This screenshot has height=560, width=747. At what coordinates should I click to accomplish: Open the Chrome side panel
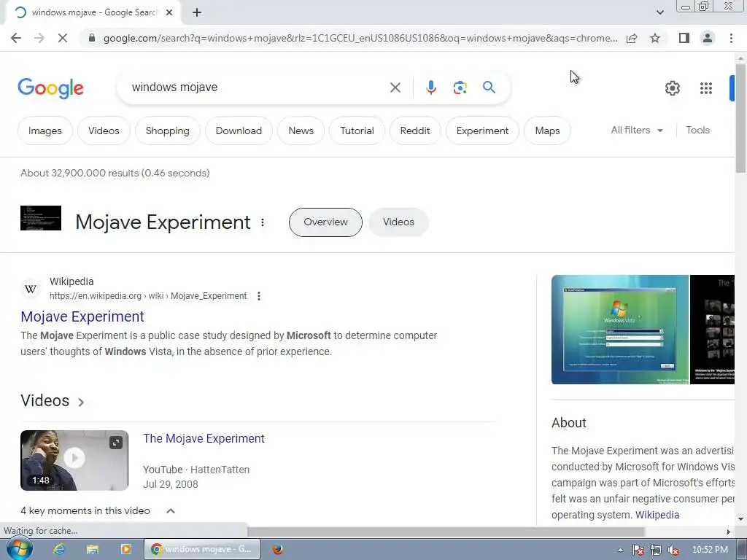pyautogui.click(x=684, y=38)
